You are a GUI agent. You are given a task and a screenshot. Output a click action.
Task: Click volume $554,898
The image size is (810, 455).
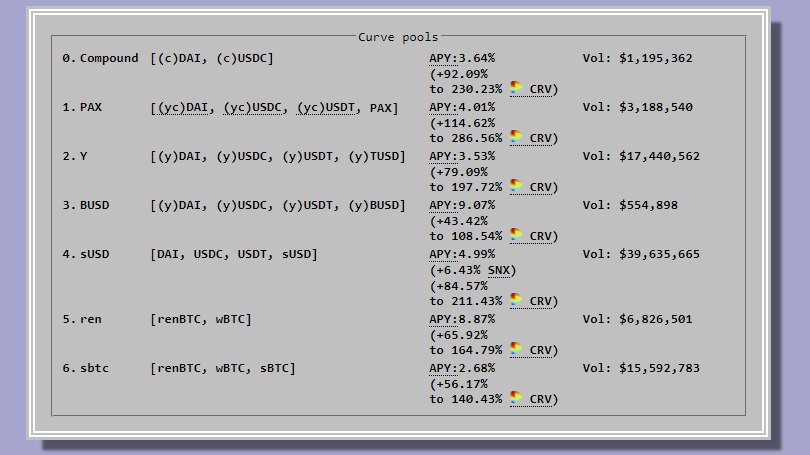coord(648,206)
